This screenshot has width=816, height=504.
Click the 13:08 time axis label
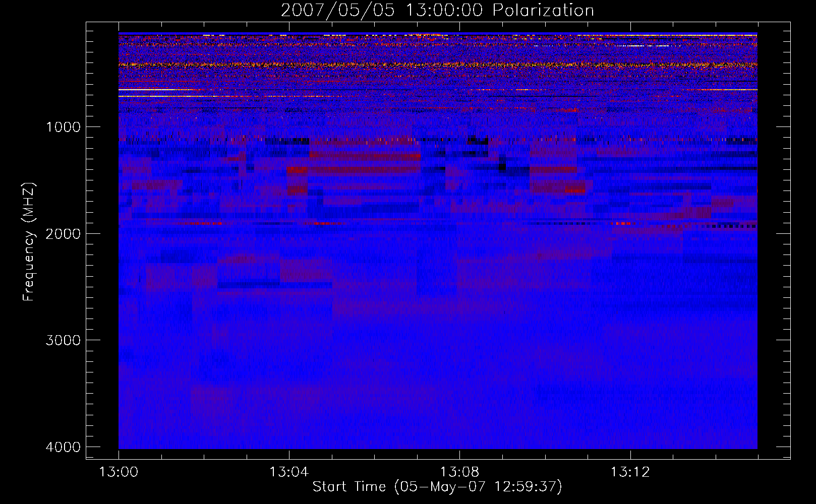pos(459,472)
